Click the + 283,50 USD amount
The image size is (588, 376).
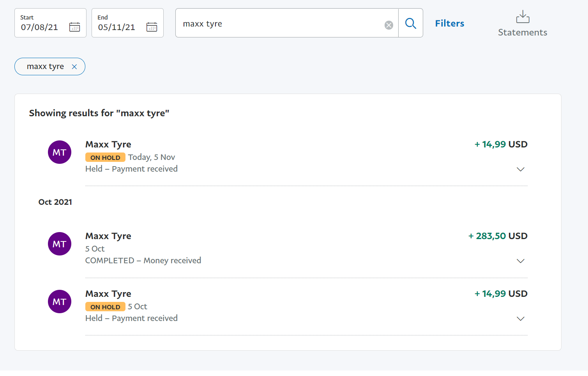pyautogui.click(x=498, y=236)
